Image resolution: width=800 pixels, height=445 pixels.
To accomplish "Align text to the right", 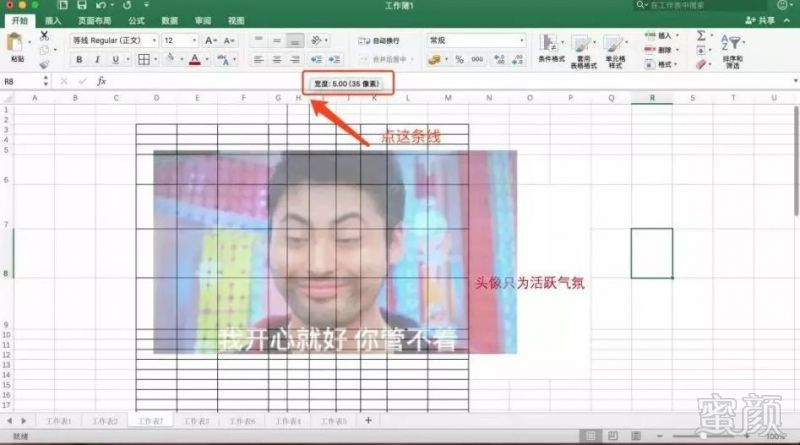I will click(294, 60).
